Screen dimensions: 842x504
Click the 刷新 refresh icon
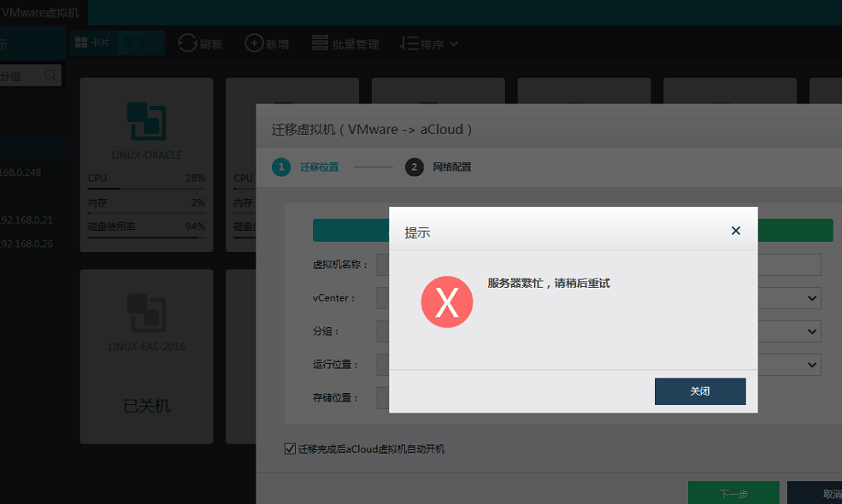point(187,43)
